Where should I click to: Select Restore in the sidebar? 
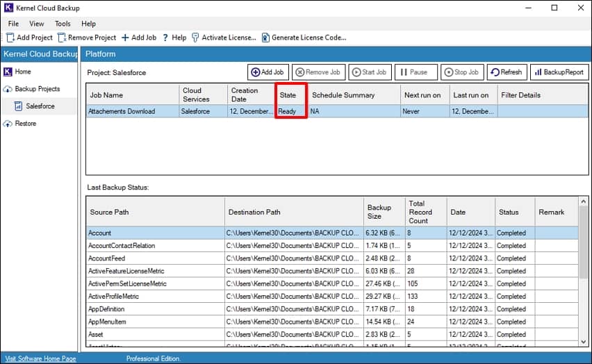(x=25, y=124)
